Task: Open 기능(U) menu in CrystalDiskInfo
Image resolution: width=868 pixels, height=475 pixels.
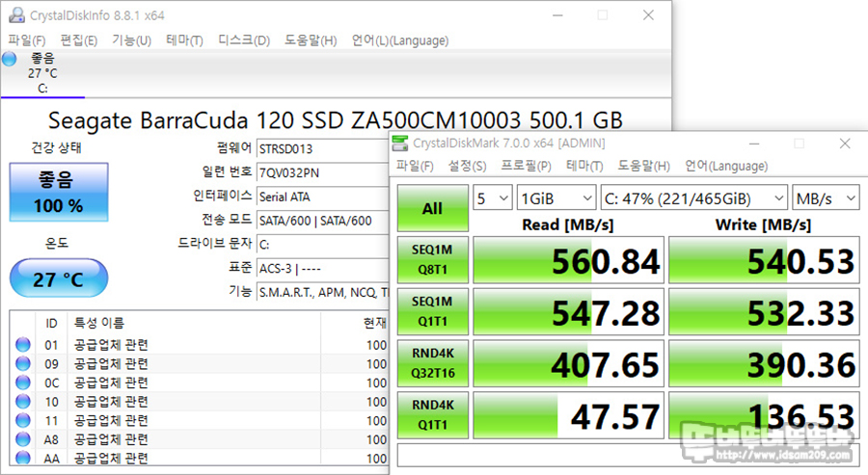Action: click(131, 40)
